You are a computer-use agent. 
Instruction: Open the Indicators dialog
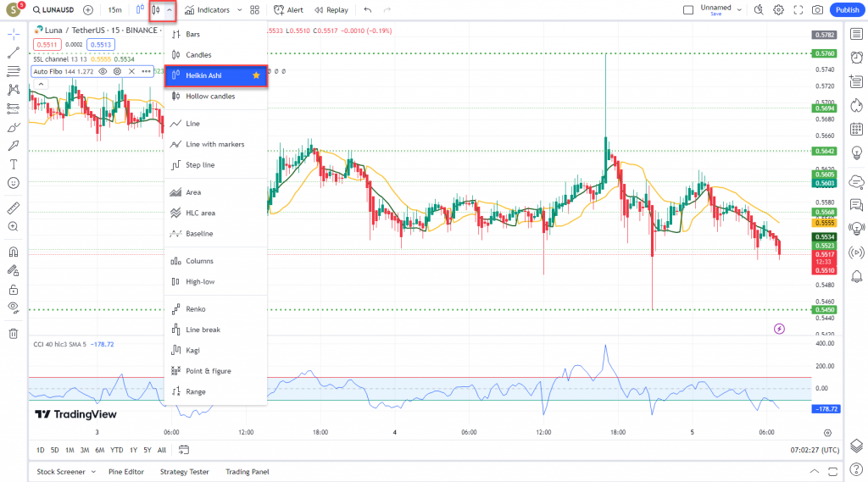[x=207, y=10]
